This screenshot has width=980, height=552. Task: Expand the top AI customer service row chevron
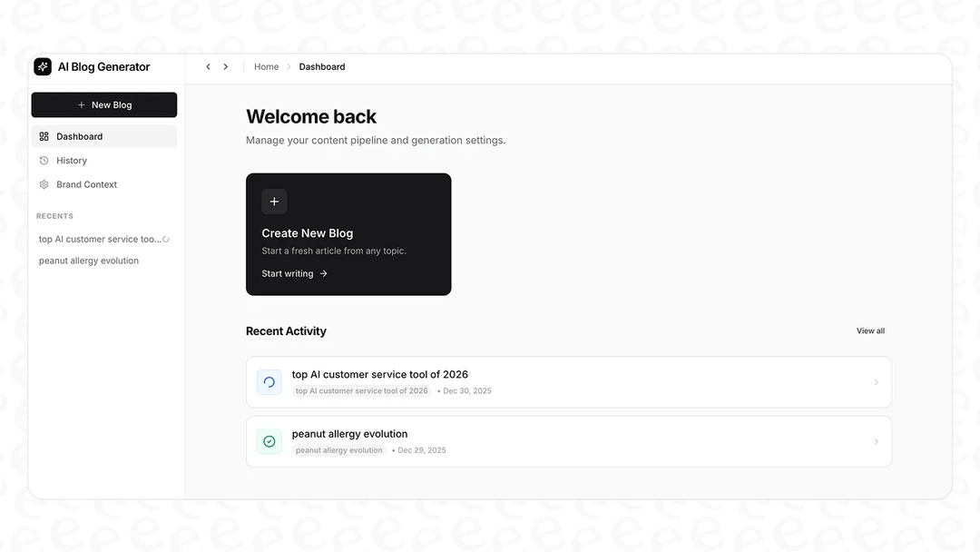[x=876, y=382]
